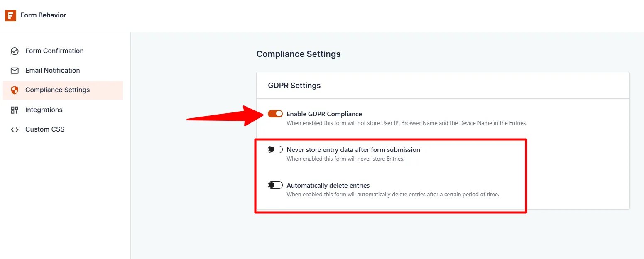Turn on Automatically delete entries
Viewport: 644px width, 259px height.
(275, 185)
